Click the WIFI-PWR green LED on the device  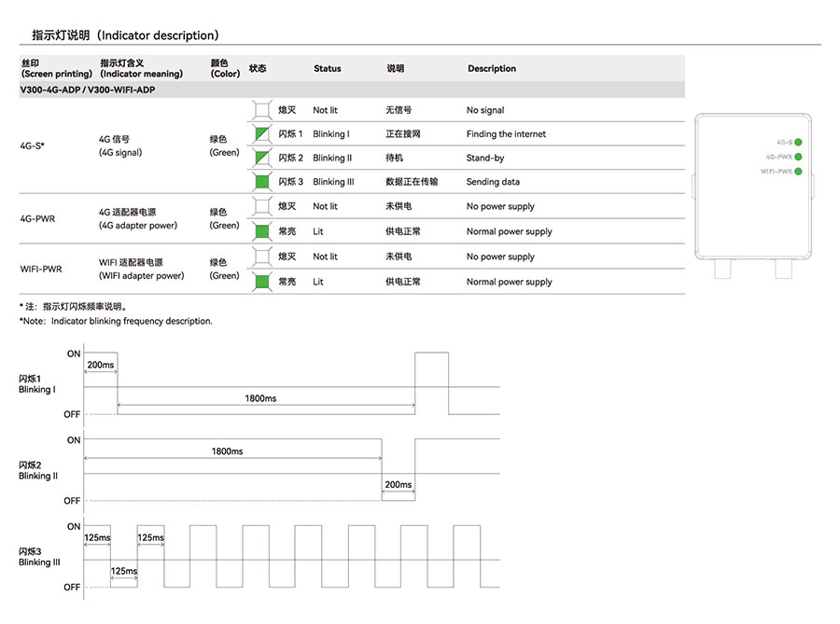pos(799,172)
